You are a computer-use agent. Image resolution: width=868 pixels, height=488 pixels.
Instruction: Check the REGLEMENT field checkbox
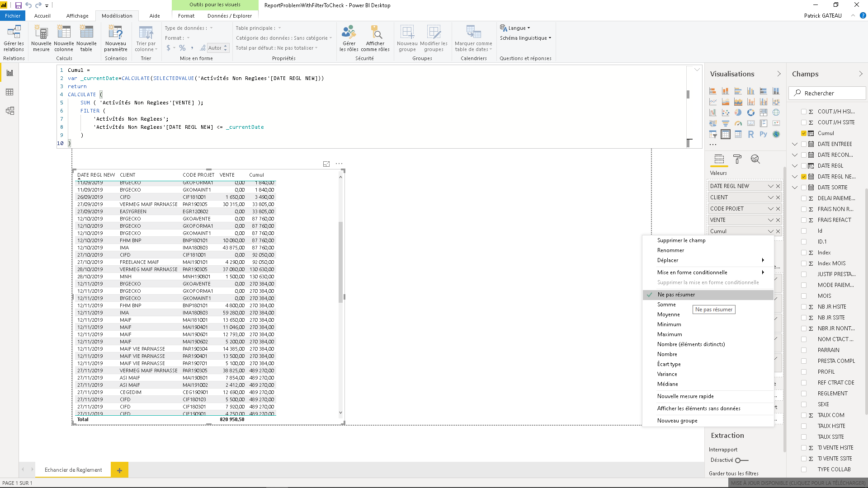click(804, 394)
